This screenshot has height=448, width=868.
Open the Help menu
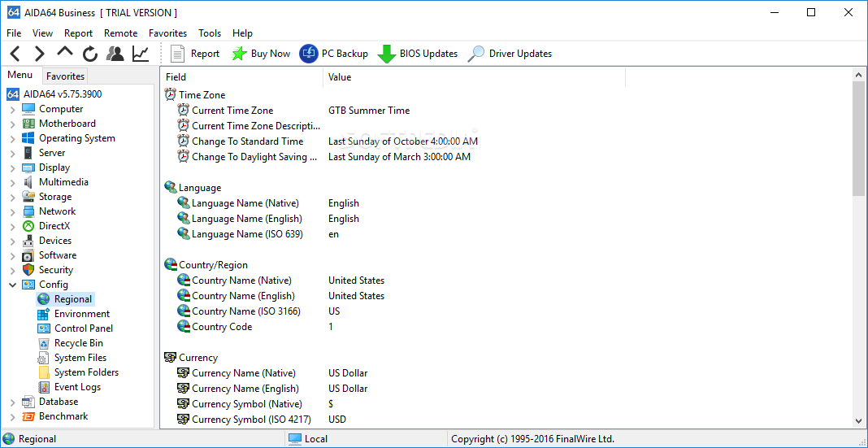242,33
